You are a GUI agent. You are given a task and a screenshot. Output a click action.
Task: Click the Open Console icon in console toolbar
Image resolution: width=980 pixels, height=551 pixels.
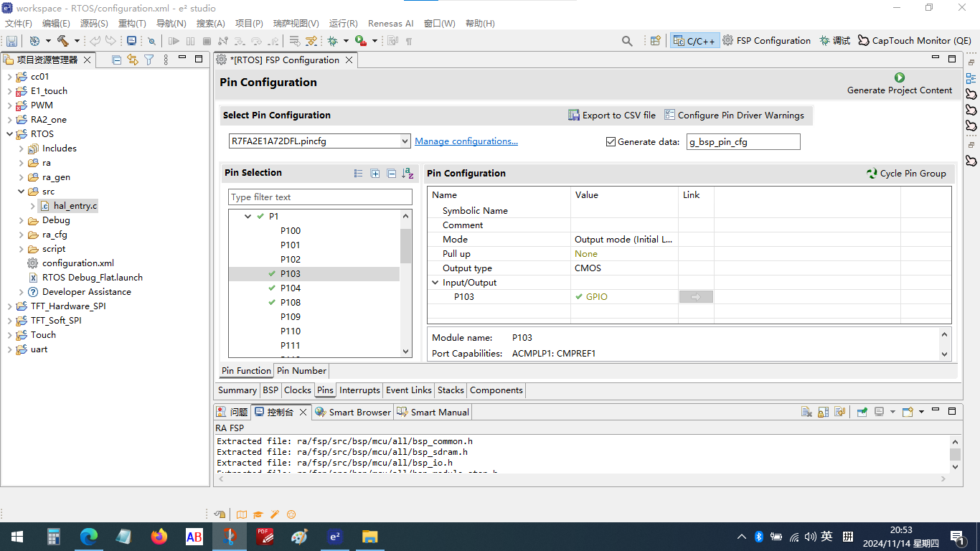click(x=908, y=412)
